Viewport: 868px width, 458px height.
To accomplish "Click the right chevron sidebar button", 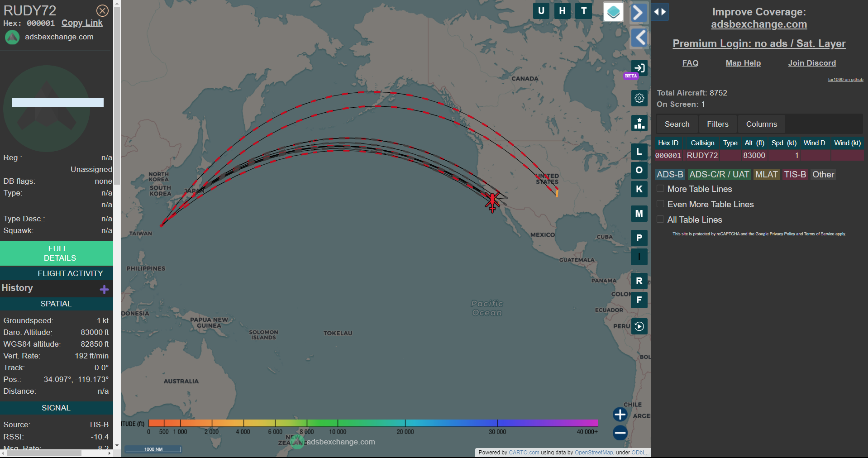I will 639,12.
